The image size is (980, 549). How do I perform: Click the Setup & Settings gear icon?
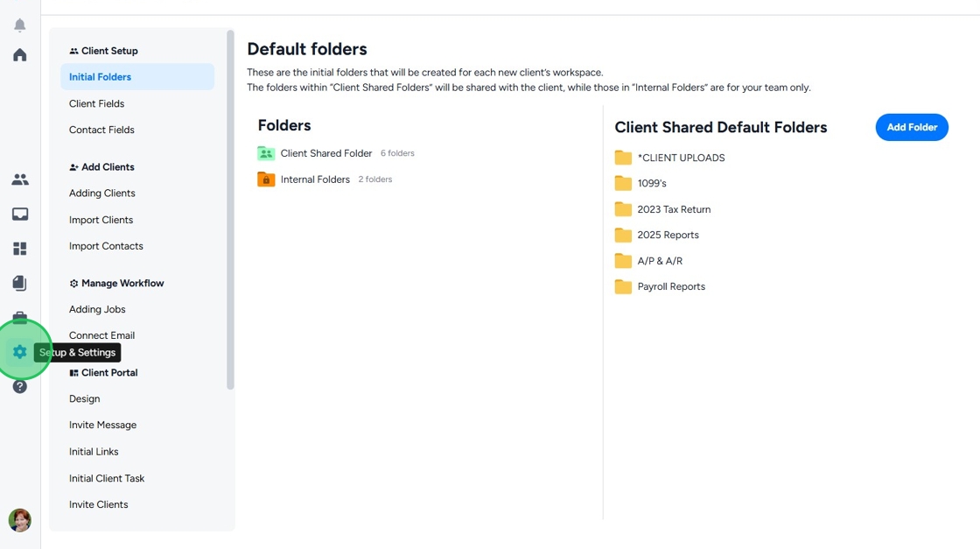pyautogui.click(x=19, y=352)
